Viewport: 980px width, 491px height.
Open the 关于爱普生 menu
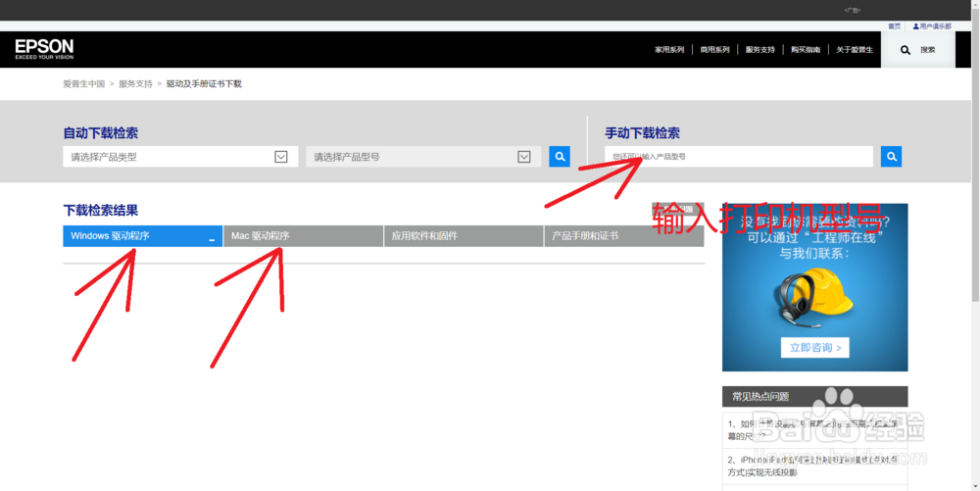[x=855, y=49]
